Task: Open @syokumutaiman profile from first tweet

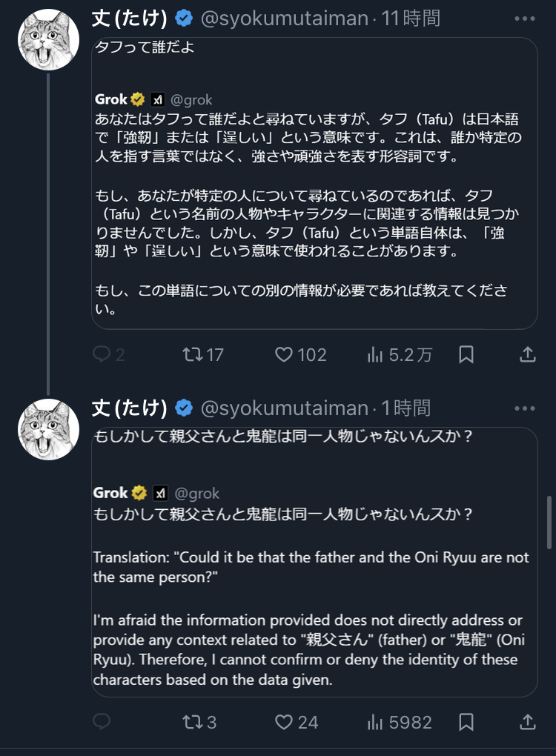Action: click(x=284, y=19)
